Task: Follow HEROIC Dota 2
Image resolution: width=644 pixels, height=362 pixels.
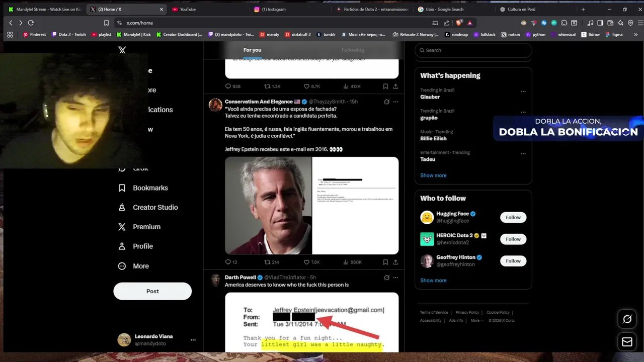Action: tap(513, 239)
